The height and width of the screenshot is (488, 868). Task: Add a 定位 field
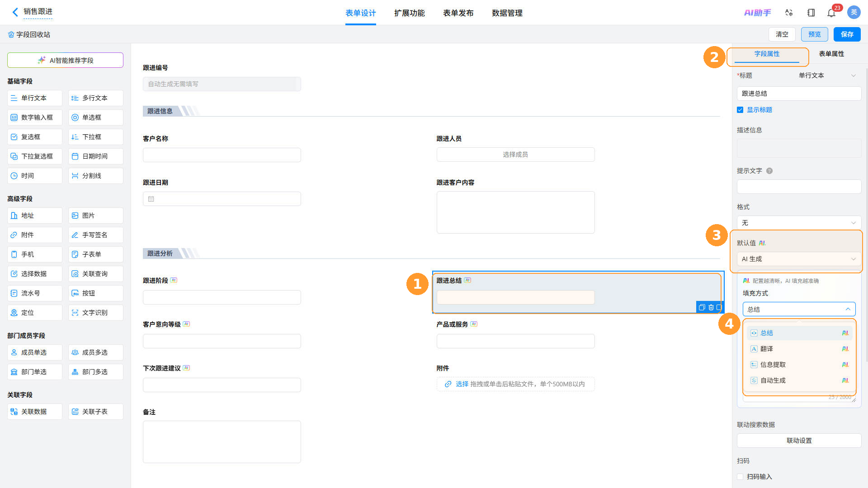35,313
